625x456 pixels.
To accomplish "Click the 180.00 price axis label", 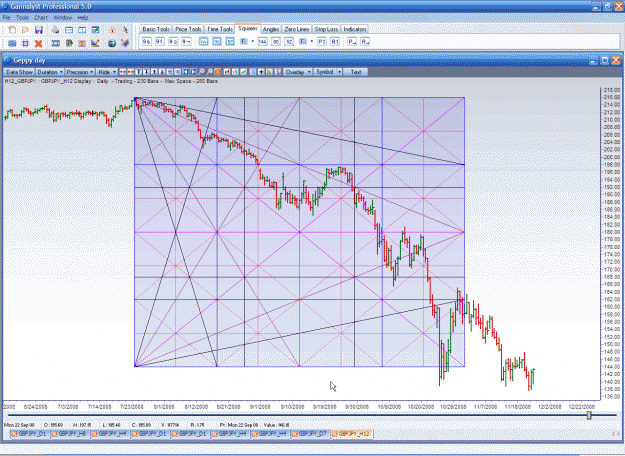I will (612, 232).
